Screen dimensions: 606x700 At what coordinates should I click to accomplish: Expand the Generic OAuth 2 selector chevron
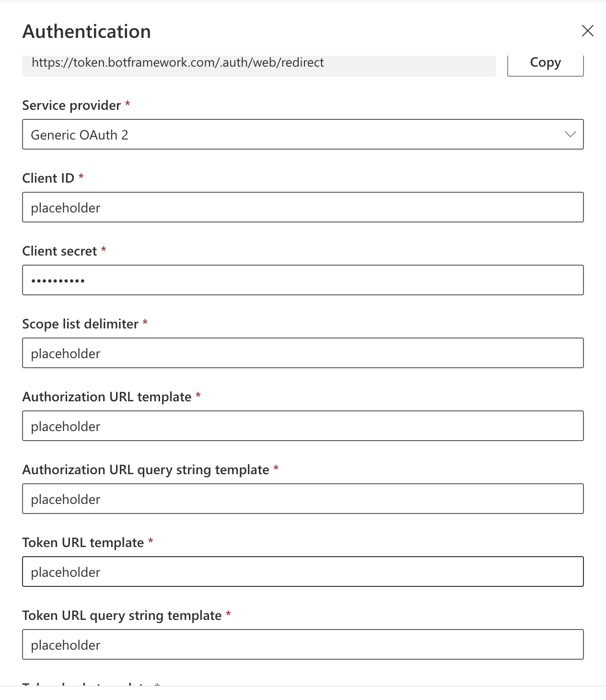coord(570,135)
